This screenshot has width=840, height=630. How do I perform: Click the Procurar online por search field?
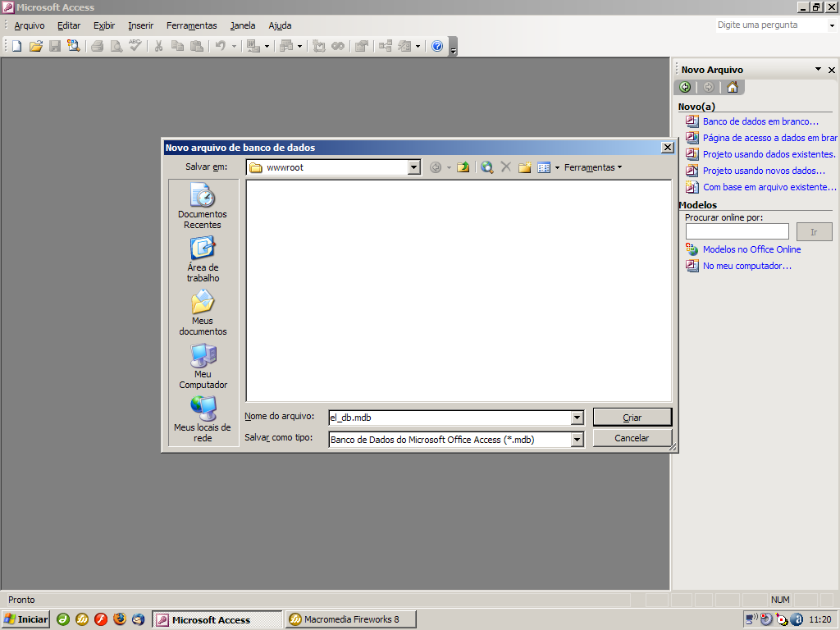pyautogui.click(x=737, y=231)
